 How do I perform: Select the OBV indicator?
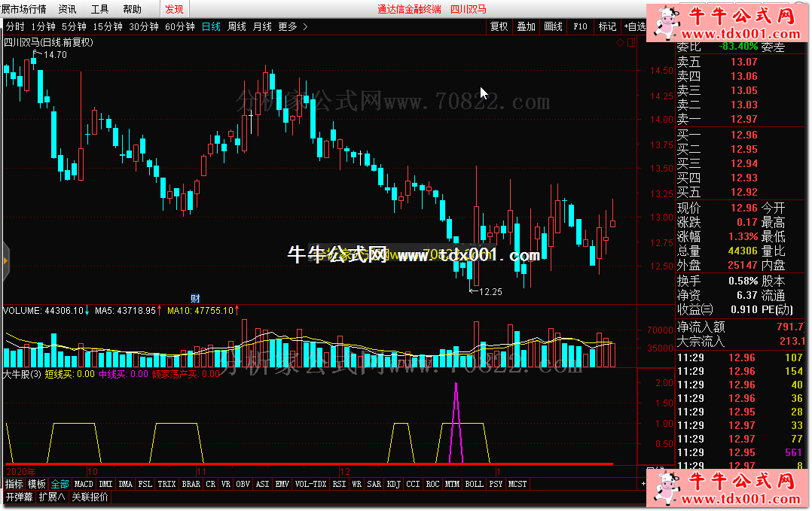pyautogui.click(x=243, y=484)
